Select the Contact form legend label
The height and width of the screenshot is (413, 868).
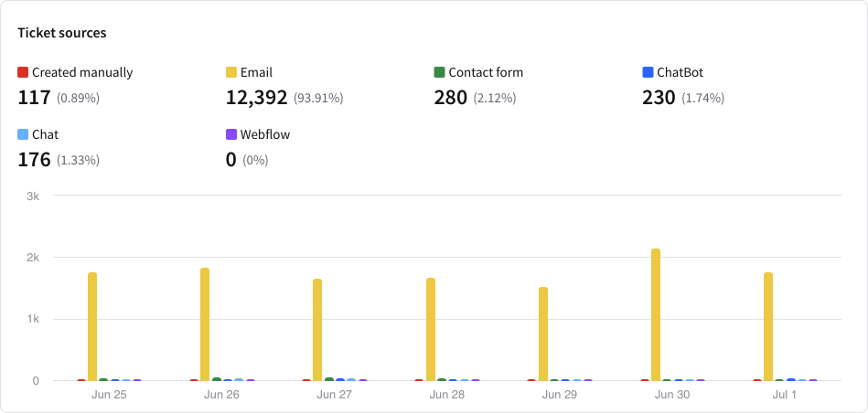coord(486,72)
